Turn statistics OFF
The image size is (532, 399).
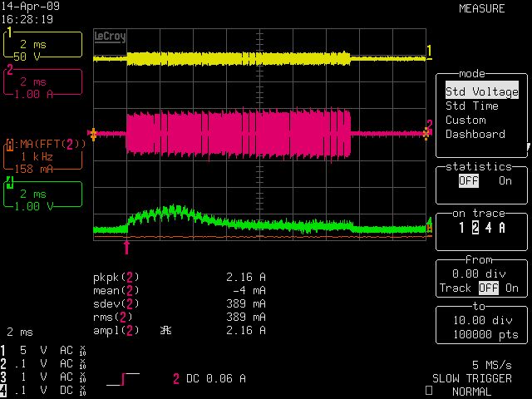pos(469,181)
